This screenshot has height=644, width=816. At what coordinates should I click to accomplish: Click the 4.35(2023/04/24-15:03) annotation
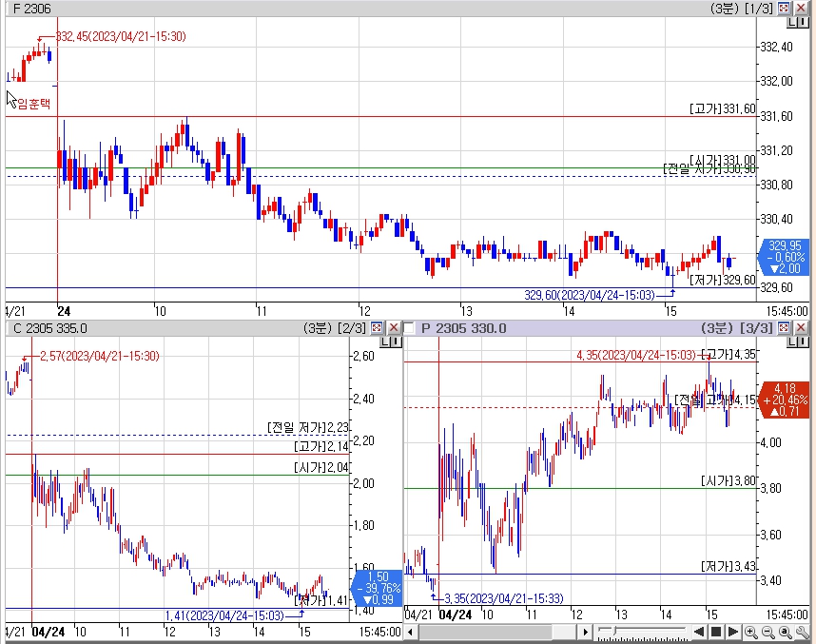(636, 355)
